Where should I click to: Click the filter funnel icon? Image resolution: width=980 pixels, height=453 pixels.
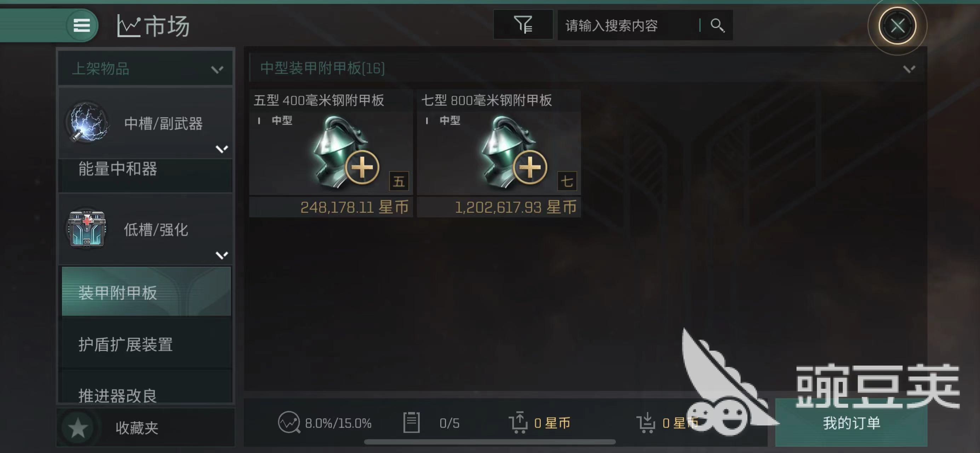523,25
